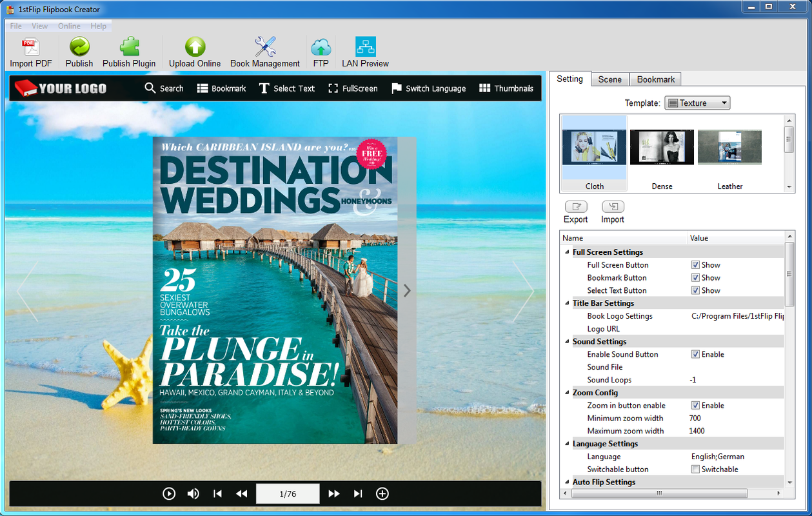This screenshot has height=516, width=812.
Task: Collapse the Zoom Config section
Action: coord(567,393)
